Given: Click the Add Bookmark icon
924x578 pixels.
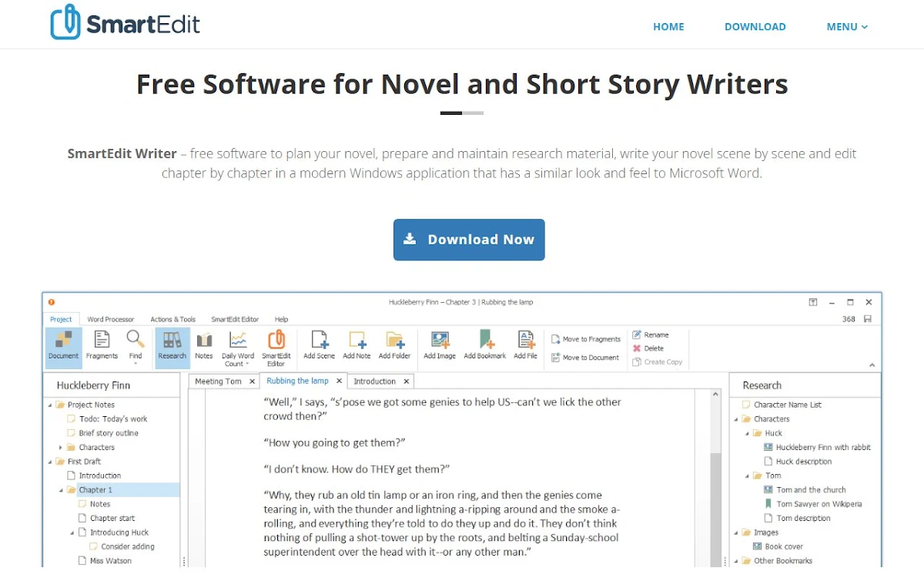Looking at the screenshot, I should tap(485, 344).
